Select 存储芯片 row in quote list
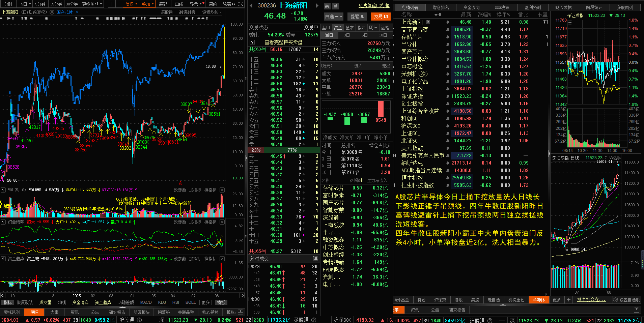 [x=471, y=37]
